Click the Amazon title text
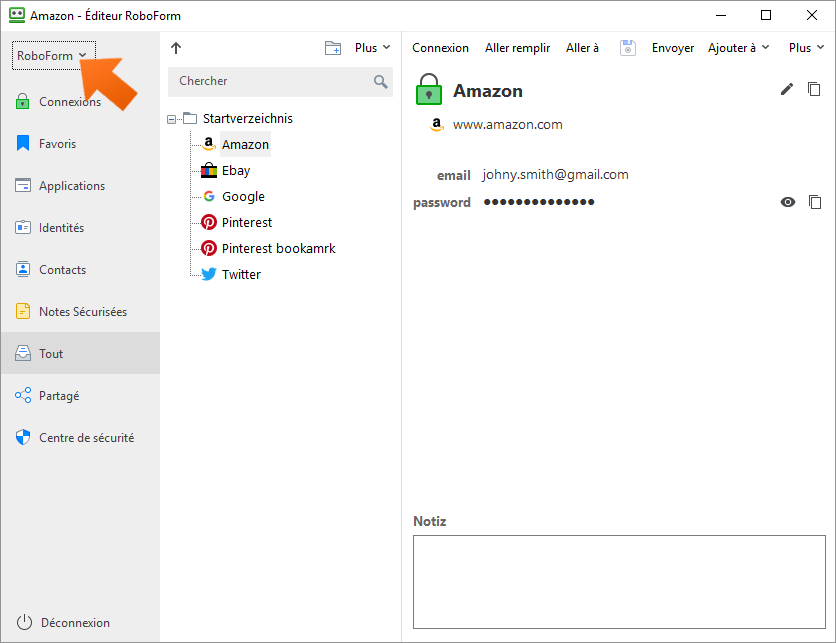The image size is (836, 643). (488, 91)
